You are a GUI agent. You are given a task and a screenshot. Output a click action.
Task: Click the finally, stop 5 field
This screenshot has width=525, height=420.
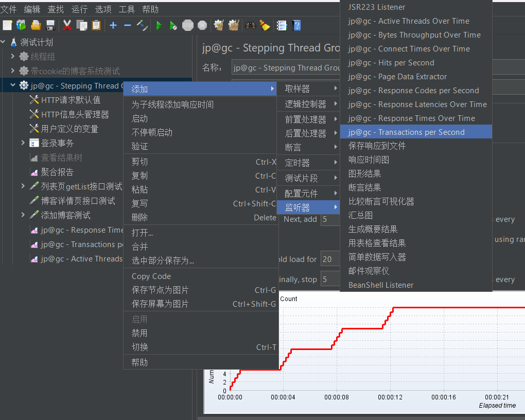[x=330, y=279]
